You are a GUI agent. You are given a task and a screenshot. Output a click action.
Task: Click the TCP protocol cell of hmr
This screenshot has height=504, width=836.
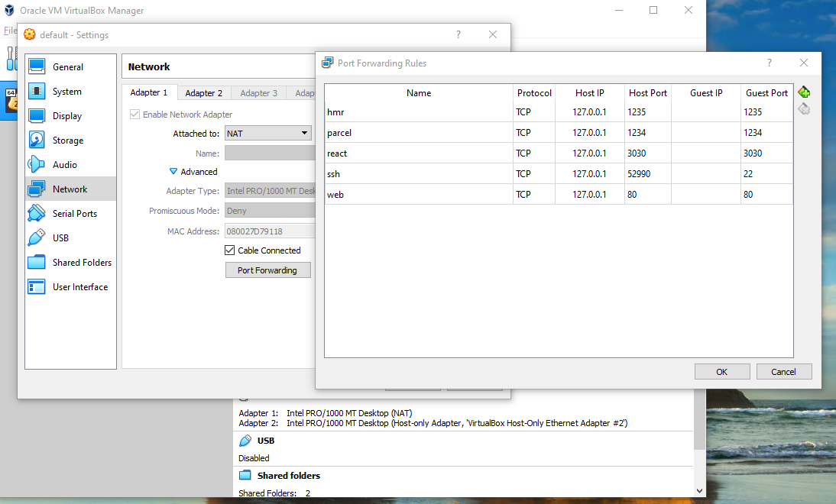[x=534, y=112]
